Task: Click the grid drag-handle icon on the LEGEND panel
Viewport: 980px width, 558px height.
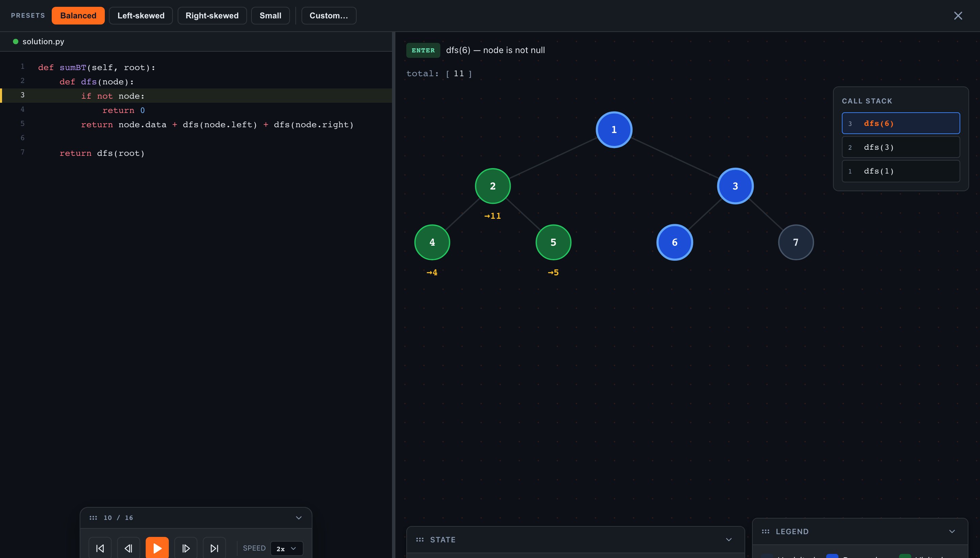Action: [766, 531]
